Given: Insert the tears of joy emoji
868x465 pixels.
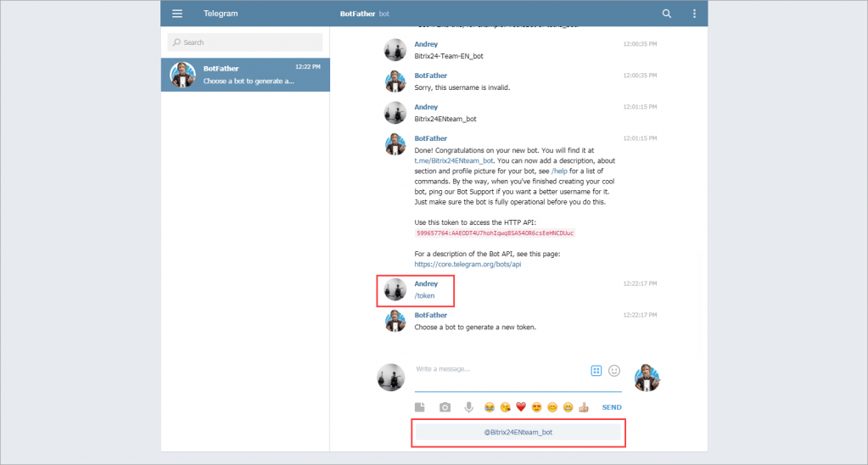Looking at the screenshot, I should 490,407.
